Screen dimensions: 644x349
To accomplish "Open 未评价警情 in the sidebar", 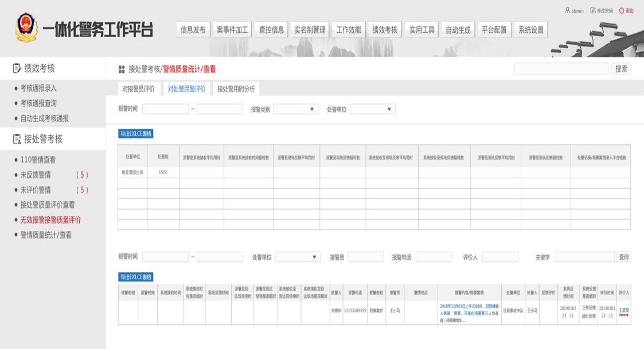I will click(x=36, y=190).
